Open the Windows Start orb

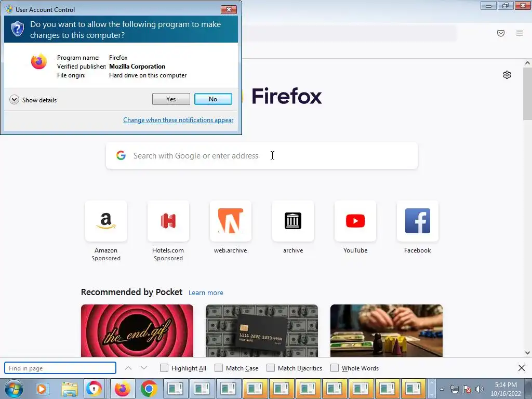(x=14, y=389)
